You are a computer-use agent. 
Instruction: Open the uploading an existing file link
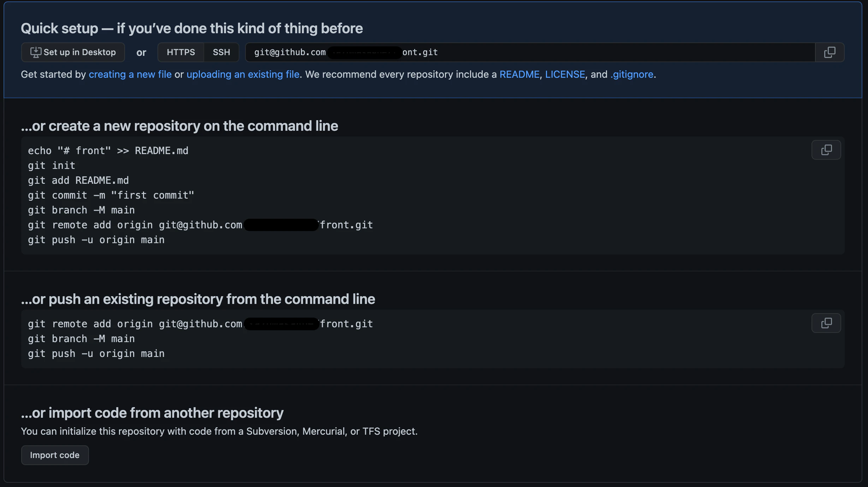click(x=243, y=74)
